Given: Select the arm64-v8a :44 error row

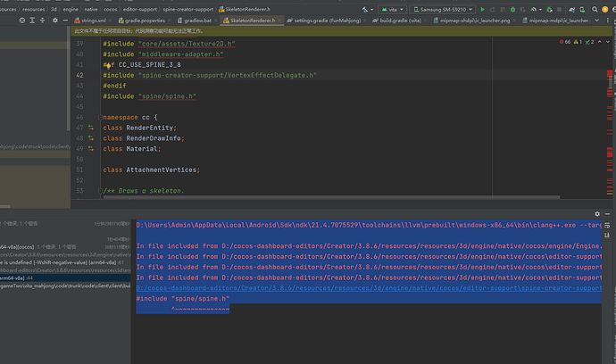Looking at the screenshot, I should tap(65, 278).
